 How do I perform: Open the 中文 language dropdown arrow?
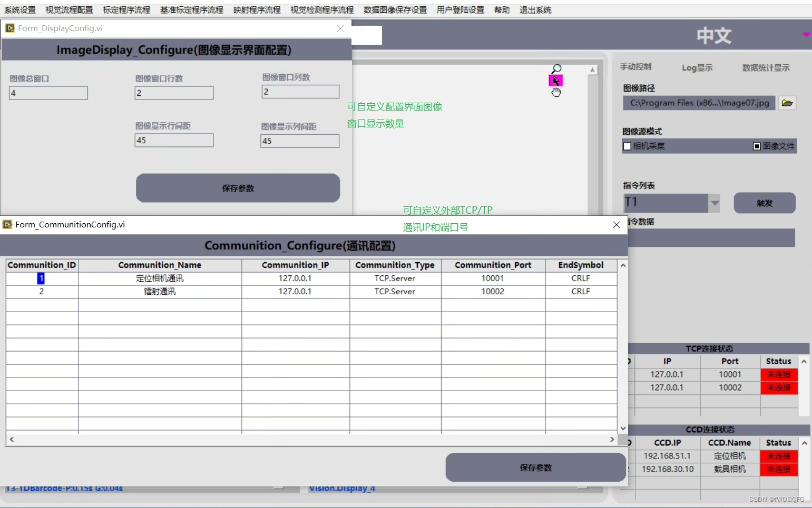tap(806, 34)
